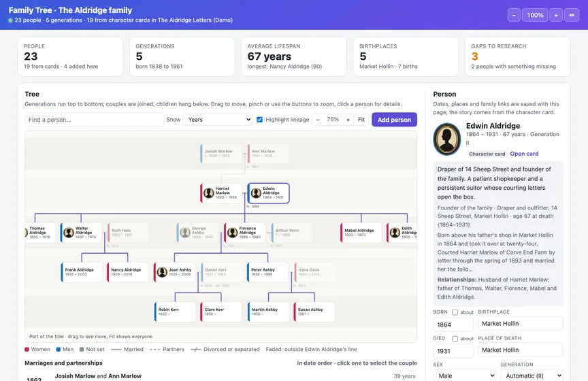Viewport: 588px width, 381px height.
Task: Select Frank Aldridge node in the tree
Action: click(x=82, y=272)
